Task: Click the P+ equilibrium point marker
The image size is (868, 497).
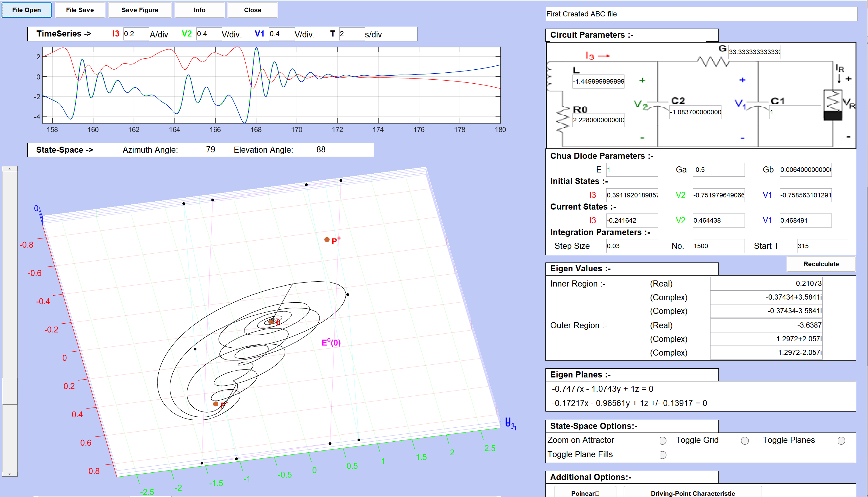Action: (327, 240)
